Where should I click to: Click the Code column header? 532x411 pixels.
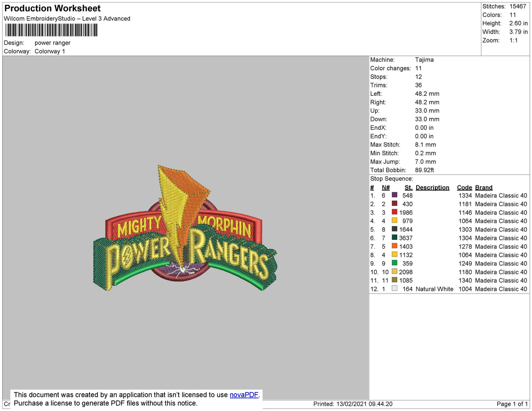pyautogui.click(x=464, y=187)
